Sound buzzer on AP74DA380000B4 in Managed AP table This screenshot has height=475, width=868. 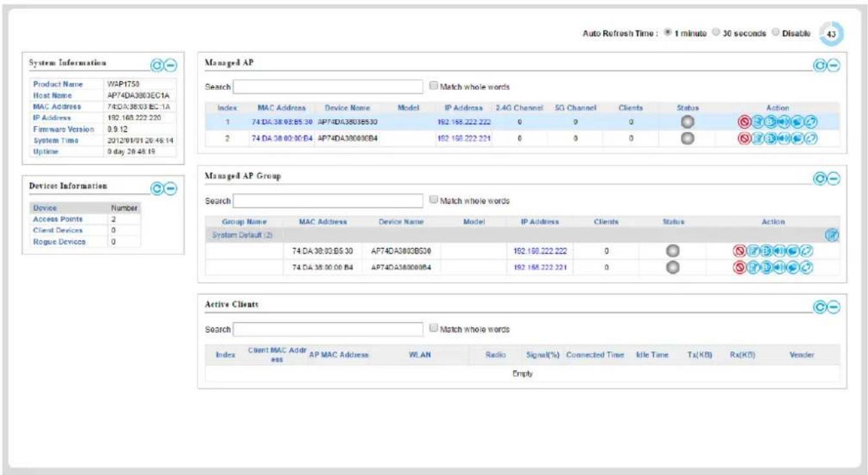pos(784,138)
